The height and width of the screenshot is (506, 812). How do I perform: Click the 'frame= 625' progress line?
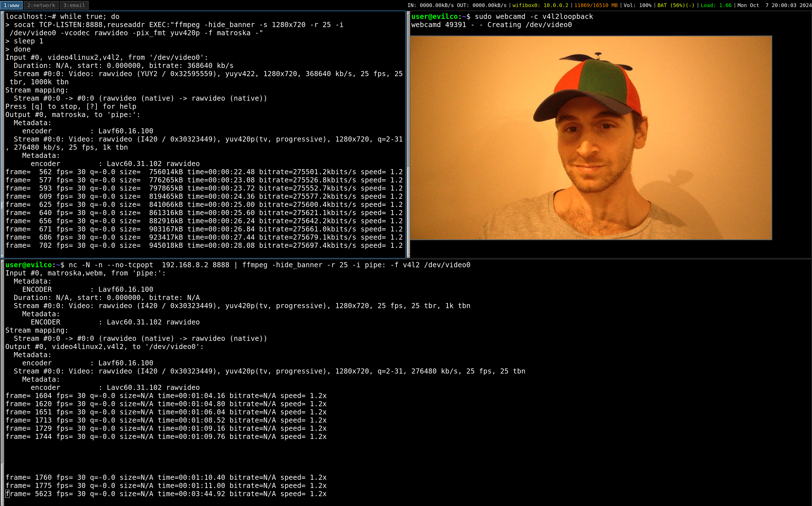coord(204,205)
